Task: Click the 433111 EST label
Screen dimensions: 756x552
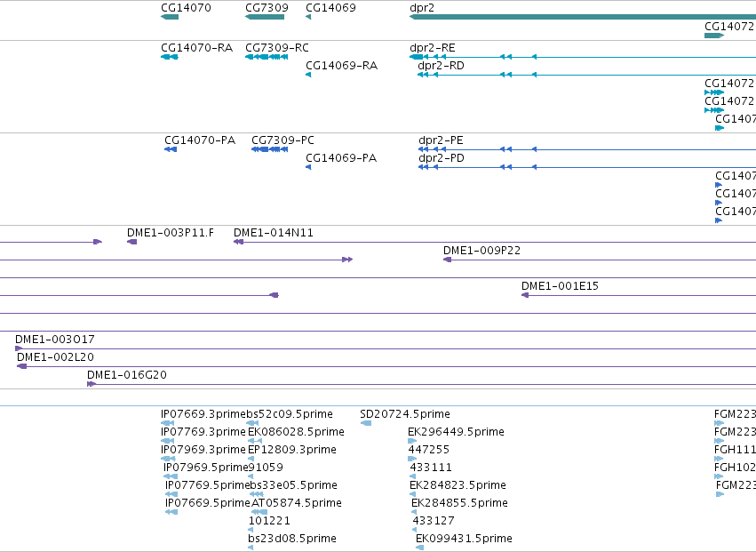Action: tap(431, 468)
